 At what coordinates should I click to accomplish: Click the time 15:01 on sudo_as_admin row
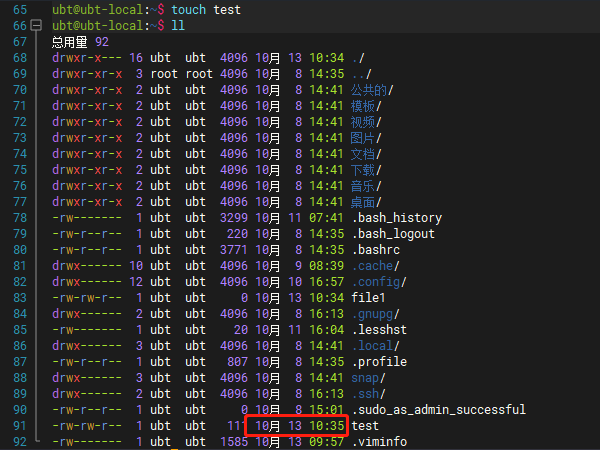pos(326,410)
